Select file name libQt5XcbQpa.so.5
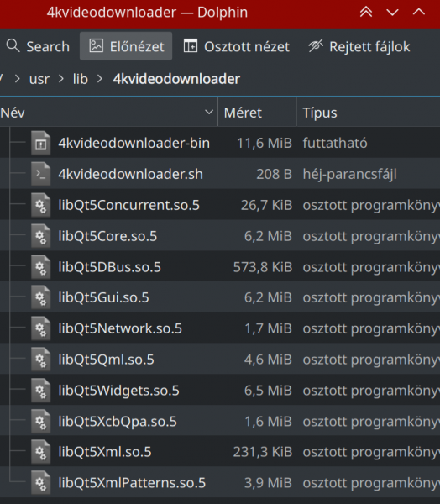The width and height of the screenshot is (440, 504). (x=118, y=421)
